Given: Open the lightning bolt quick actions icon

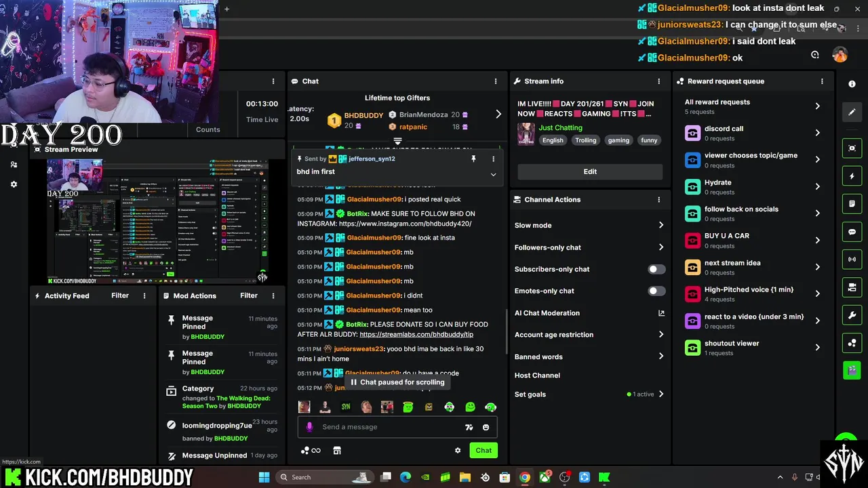Looking at the screenshot, I should [852, 176].
